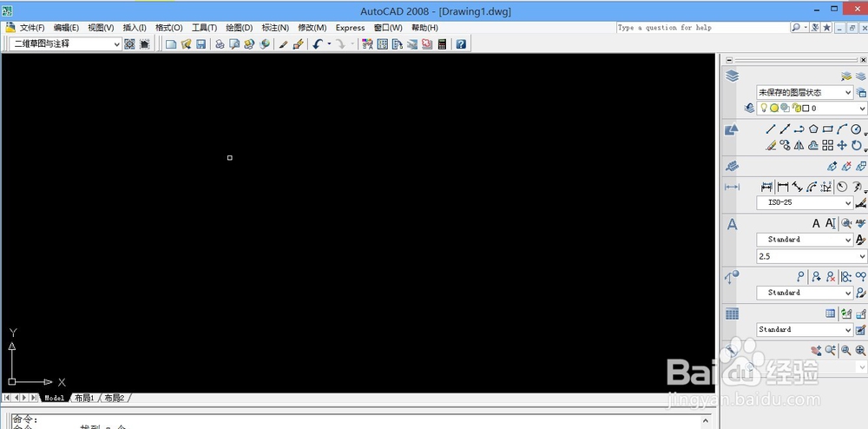868x429 pixels.
Task: Click the Aligned dimension icon
Action: (797, 187)
